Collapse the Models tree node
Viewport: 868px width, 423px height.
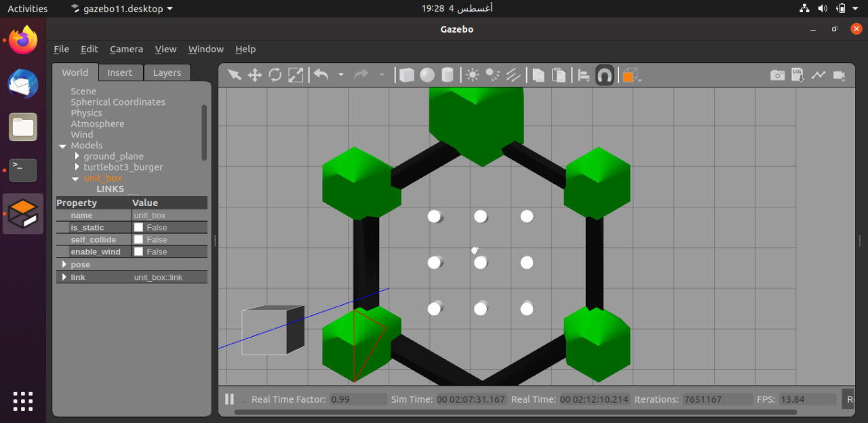(62, 146)
